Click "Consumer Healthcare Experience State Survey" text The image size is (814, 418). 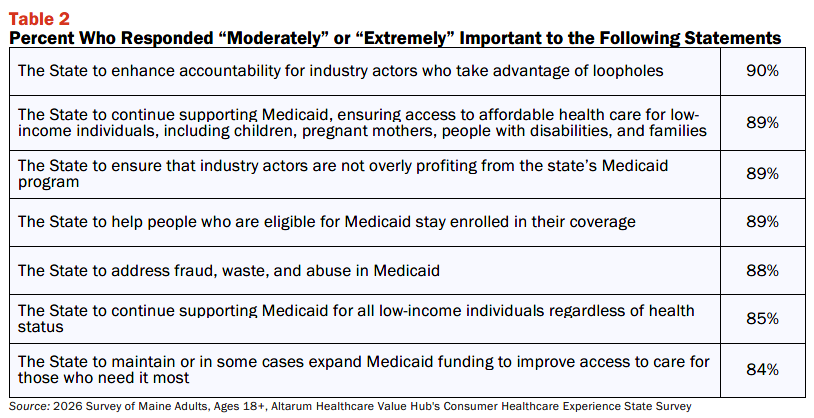pyautogui.click(x=565, y=407)
